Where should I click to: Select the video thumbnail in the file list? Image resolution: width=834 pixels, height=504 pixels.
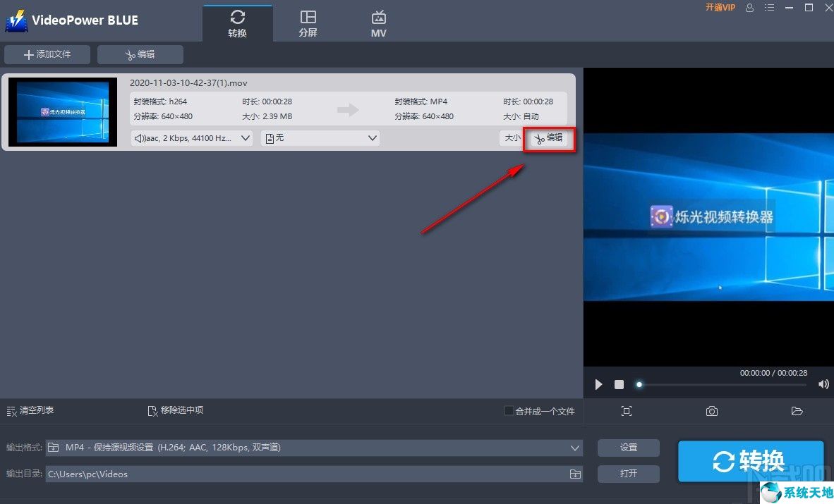[62, 111]
